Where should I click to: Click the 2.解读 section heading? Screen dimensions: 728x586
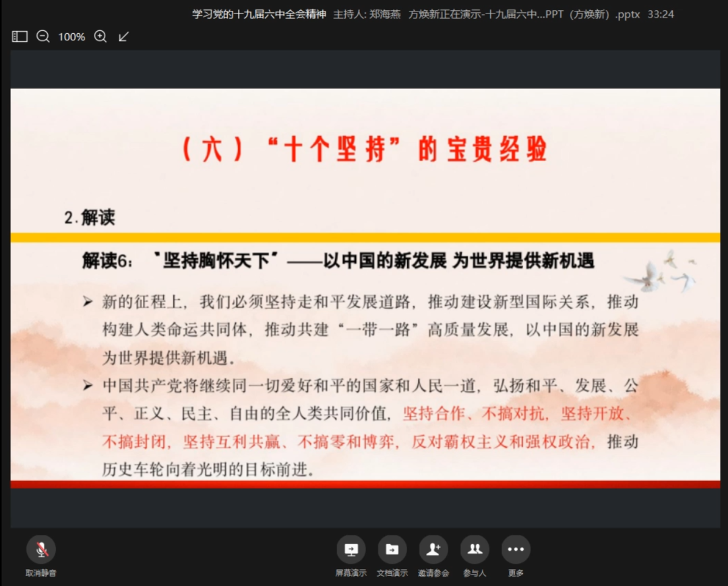pyautogui.click(x=90, y=217)
